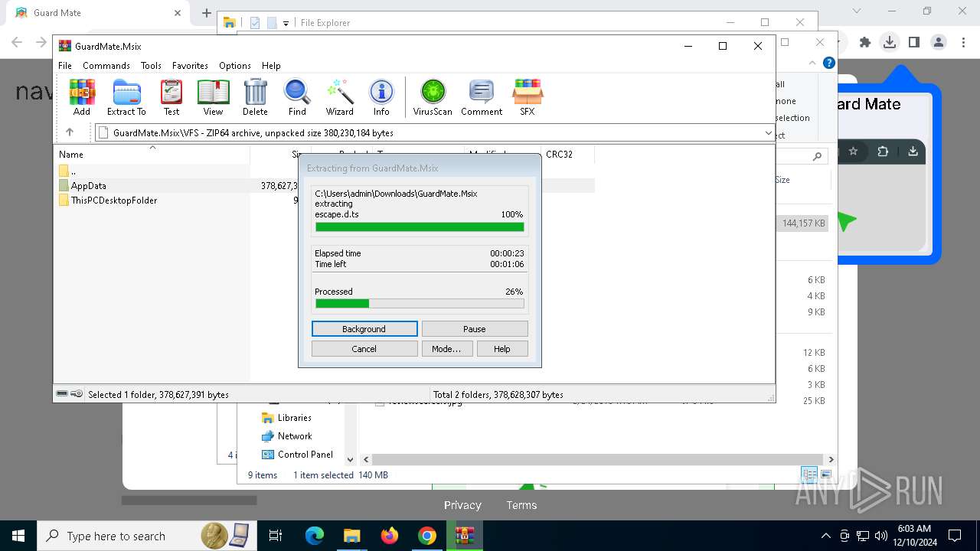This screenshot has height=551, width=980.
Task: Pause the extraction
Action: pos(475,329)
